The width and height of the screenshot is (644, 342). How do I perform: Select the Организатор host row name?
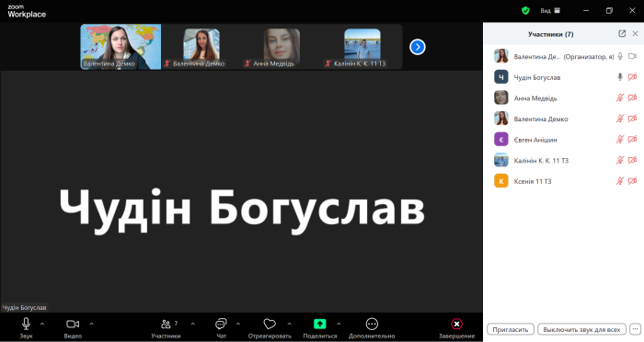point(563,57)
